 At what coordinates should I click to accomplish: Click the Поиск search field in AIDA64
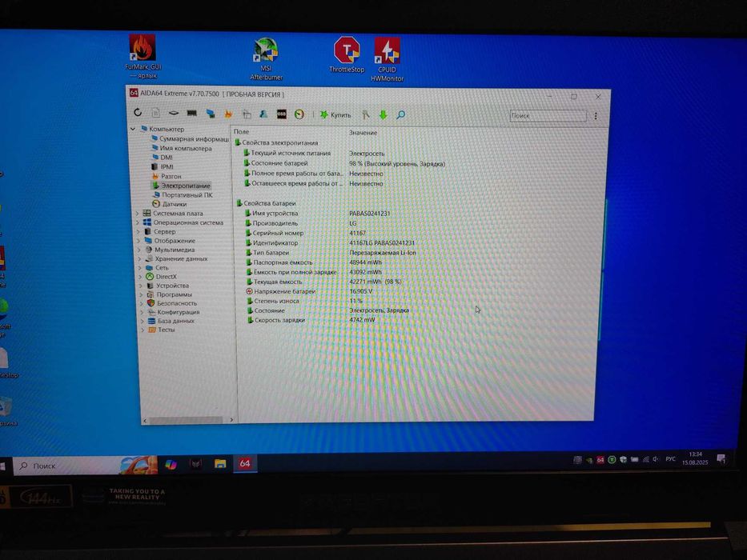coord(548,115)
